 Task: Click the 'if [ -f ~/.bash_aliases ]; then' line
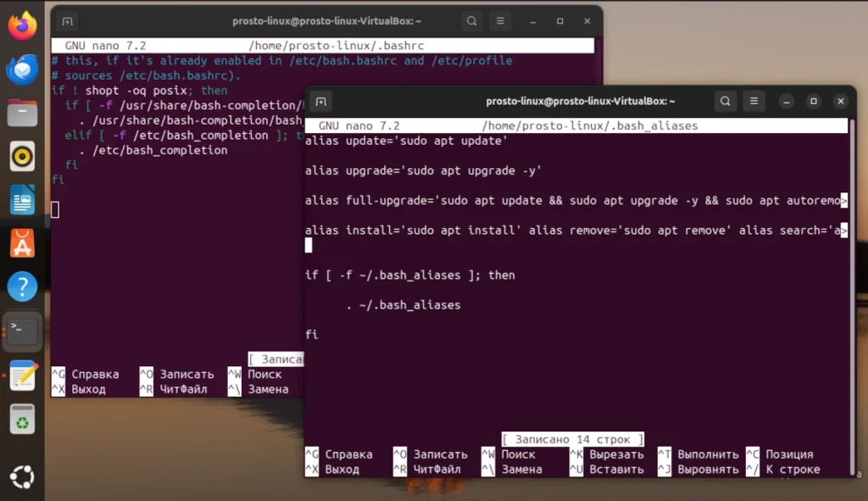tap(409, 276)
